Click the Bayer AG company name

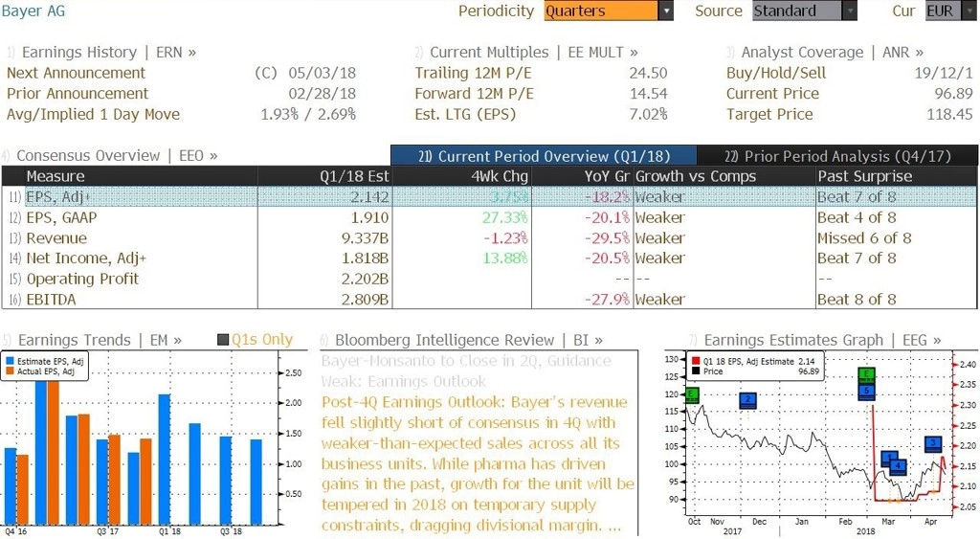[x=33, y=11]
